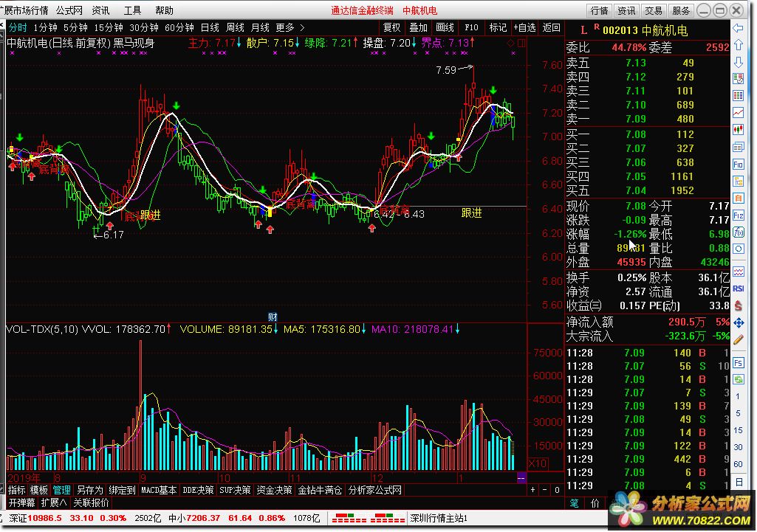757x532 pixels.
Task: Open the 公式网 menu
Action: coord(69,10)
